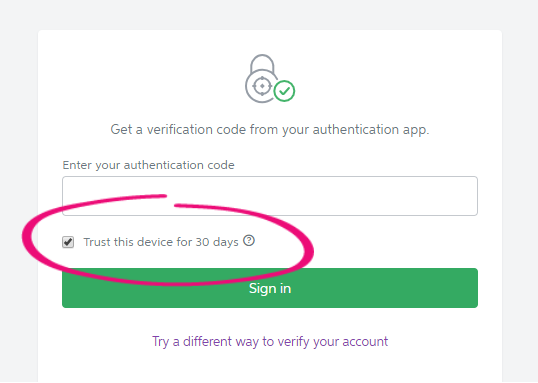Open 'Try a different way to verify' link
The width and height of the screenshot is (538, 383).
coord(270,341)
